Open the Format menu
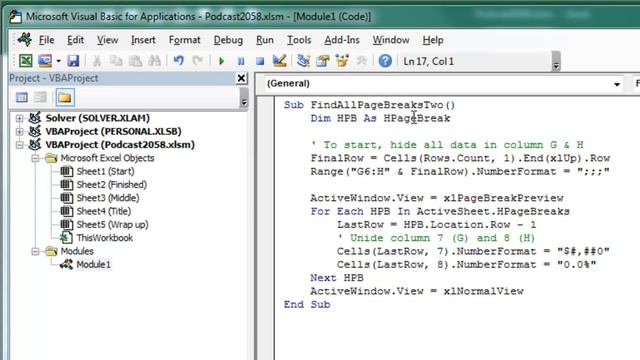 tap(184, 40)
